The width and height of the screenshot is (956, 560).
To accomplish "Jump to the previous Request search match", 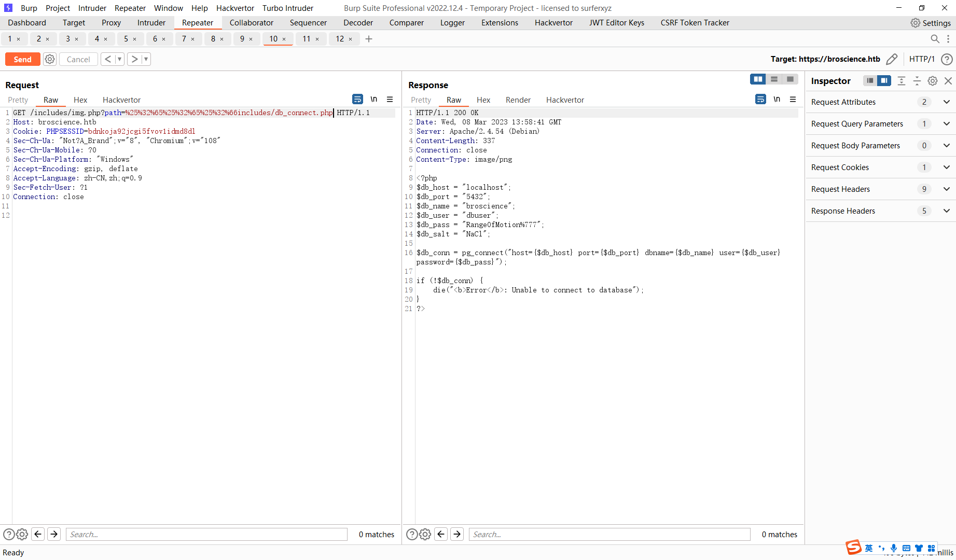I will (x=38, y=534).
